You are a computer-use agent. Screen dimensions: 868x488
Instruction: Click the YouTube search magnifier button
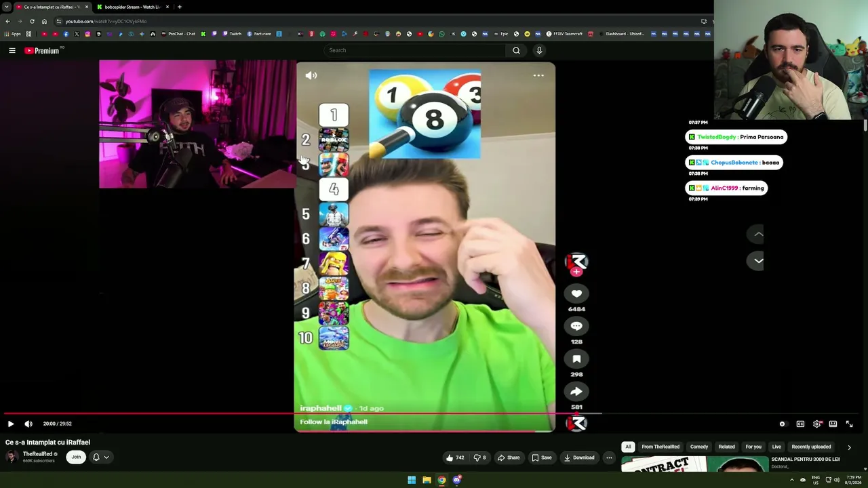click(x=516, y=50)
